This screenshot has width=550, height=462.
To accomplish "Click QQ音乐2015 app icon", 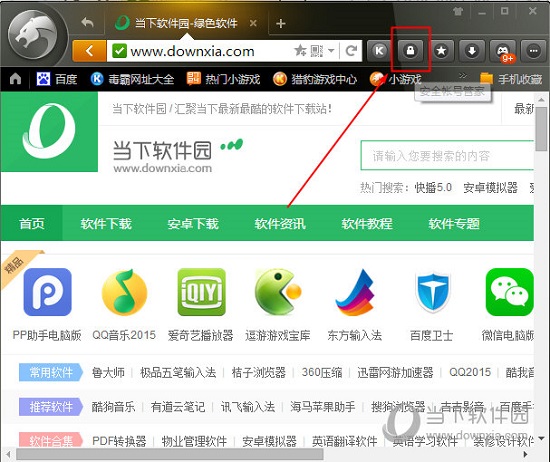I will [124, 292].
